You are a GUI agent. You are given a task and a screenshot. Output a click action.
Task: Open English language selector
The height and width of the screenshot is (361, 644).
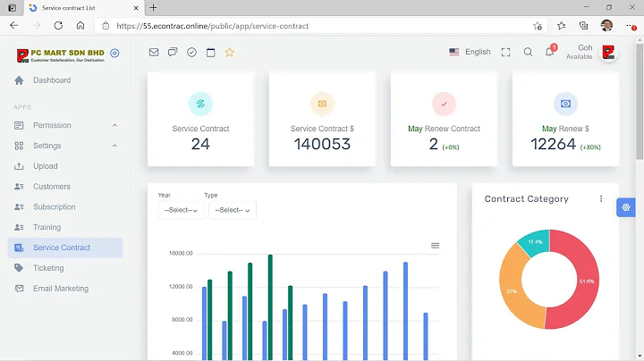470,52
